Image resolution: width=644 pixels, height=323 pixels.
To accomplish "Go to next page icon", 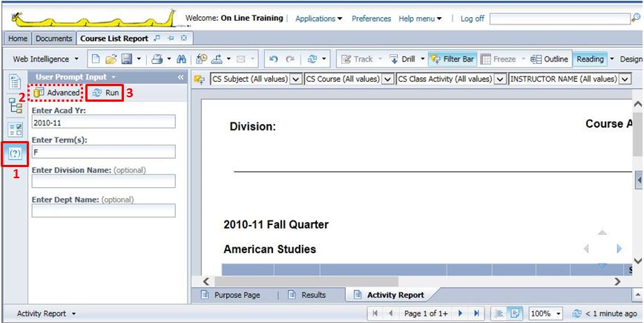I will point(461,313).
